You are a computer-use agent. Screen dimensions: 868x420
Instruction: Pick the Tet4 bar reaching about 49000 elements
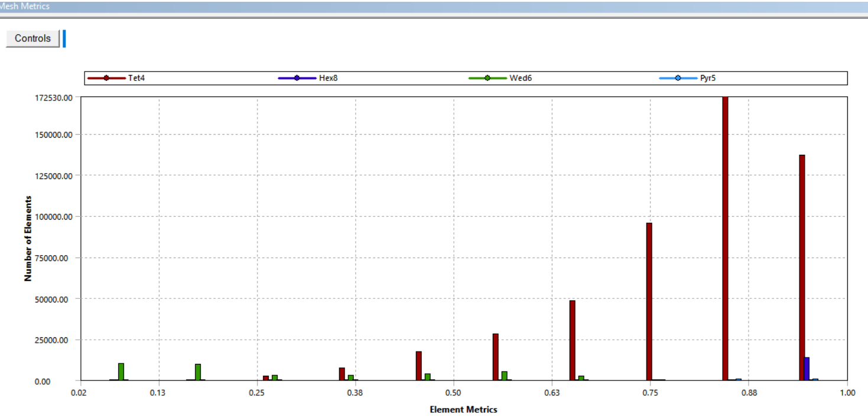click(572, 341)
